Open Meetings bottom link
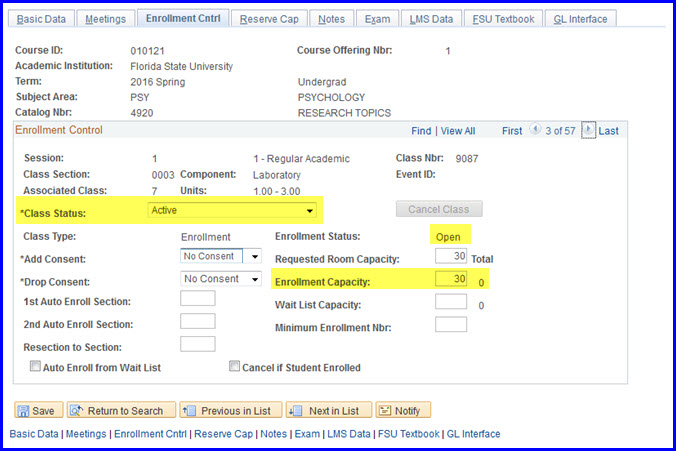This screenshot has height=451, width=676. click(x=86, y=434)
